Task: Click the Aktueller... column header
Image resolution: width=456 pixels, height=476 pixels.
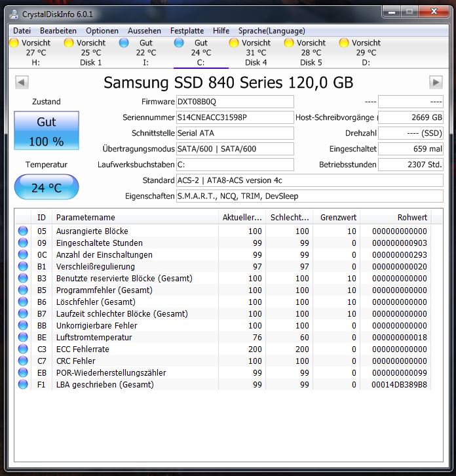Action: tap(242, 218)
